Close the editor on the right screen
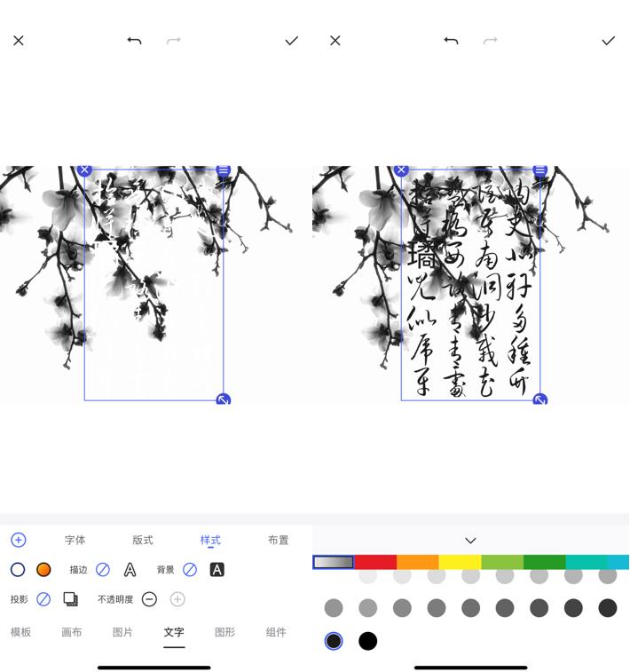The image size is (630, 672). (x=335, y=41)
